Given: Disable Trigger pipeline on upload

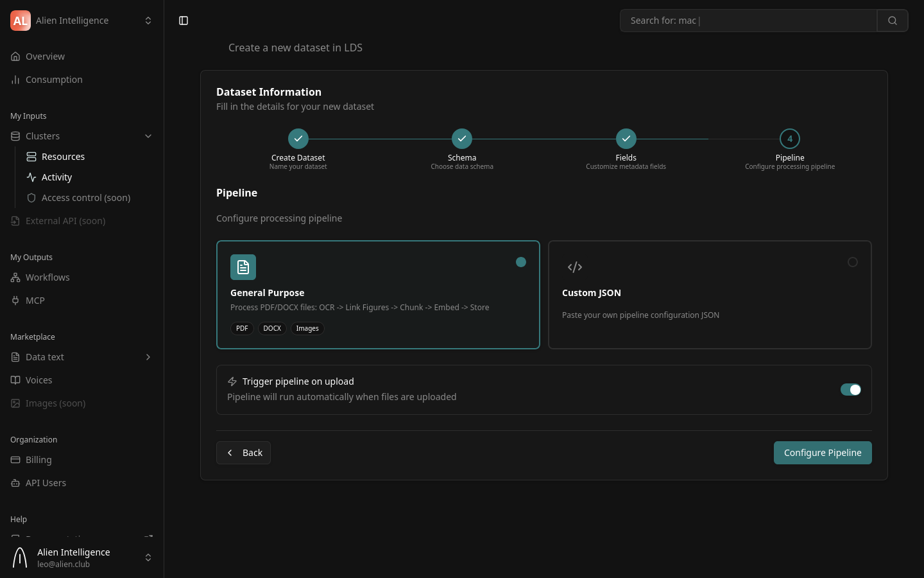Looking at the screenshot, I should point(851,390).
